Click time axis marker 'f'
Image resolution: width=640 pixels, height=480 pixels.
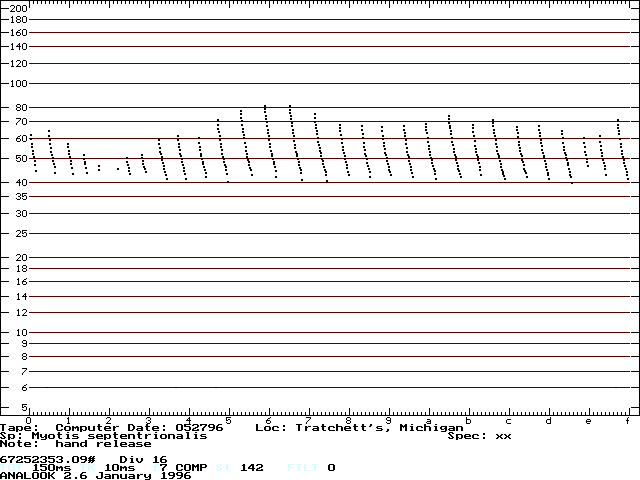point(627,420)
